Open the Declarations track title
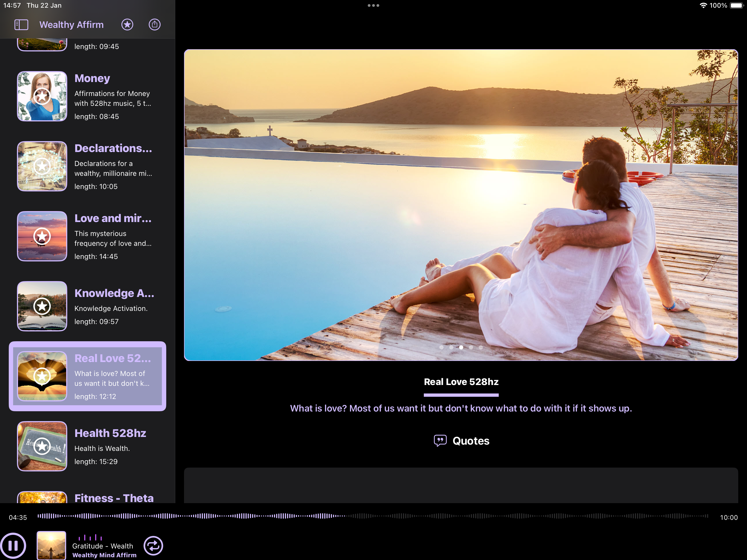This screenshot has height=560, width=747. point(113,148)
